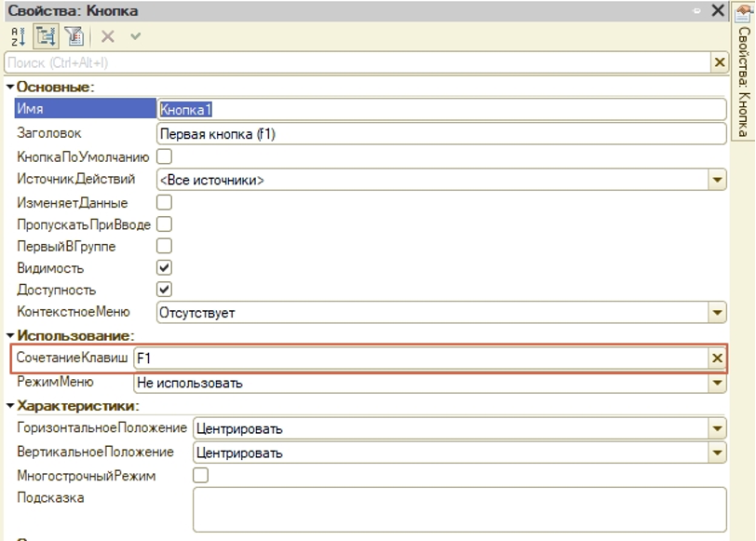Close the Свойства: Кнопка panel
The height and width of the screenshot is (541, 756).
[x=718, y=10]
